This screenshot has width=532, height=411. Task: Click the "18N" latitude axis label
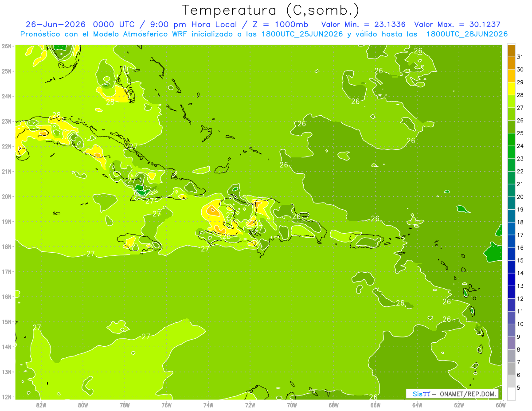click(7, 247)
